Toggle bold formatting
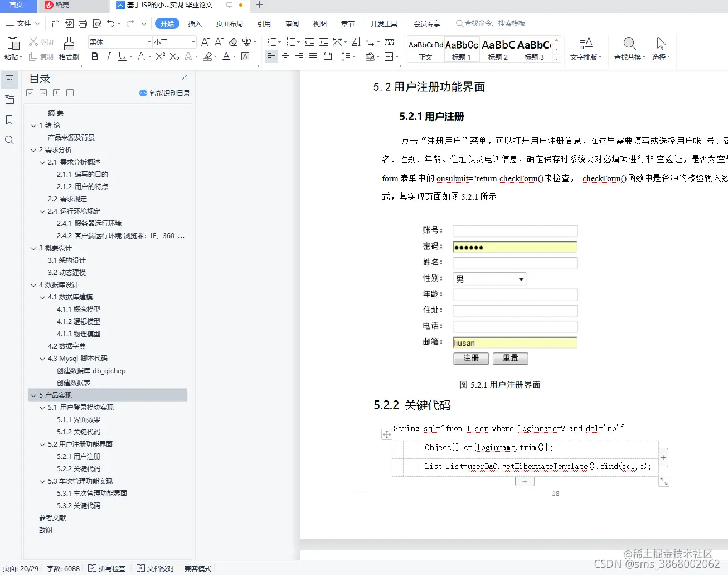 (x=95, y=56)
